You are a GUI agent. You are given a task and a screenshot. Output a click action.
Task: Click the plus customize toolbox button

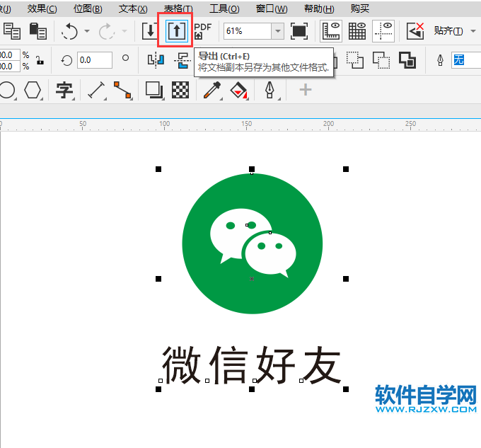point(306,90)
